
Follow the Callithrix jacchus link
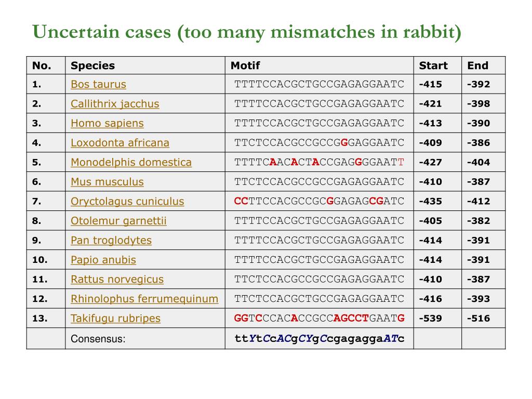tap(115, 104)
